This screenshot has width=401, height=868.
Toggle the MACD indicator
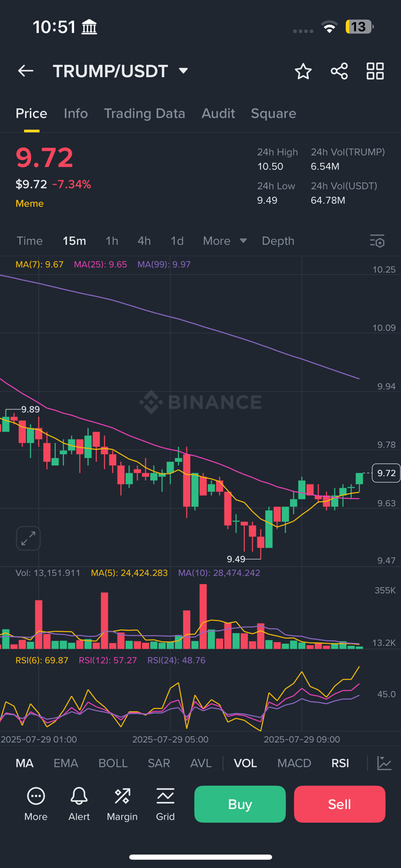(294, 763)
